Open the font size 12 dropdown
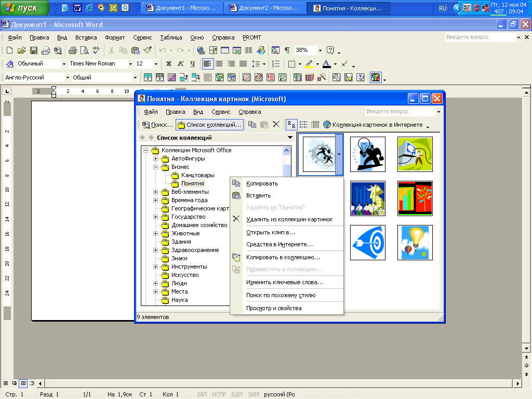532x399 pixels. tap(156, 64)
